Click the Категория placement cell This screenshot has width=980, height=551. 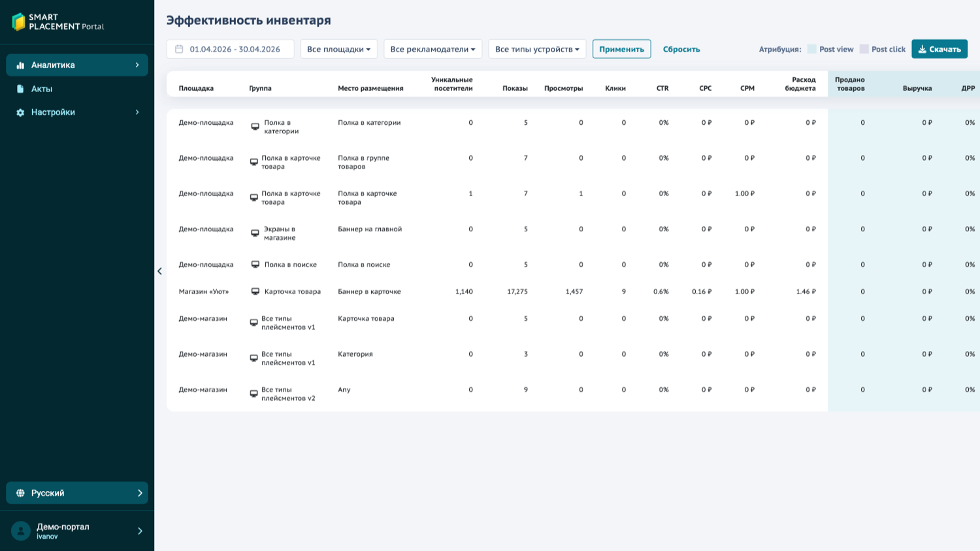click(x=355, y=354)
